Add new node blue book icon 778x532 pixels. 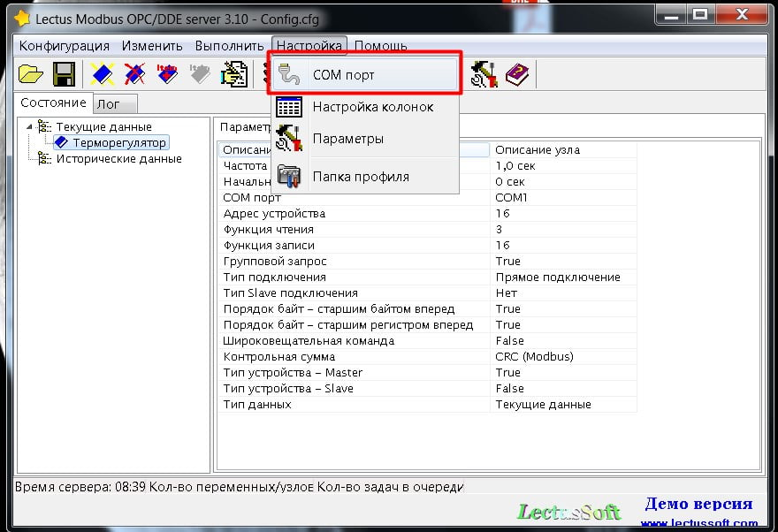pos(103,74)
